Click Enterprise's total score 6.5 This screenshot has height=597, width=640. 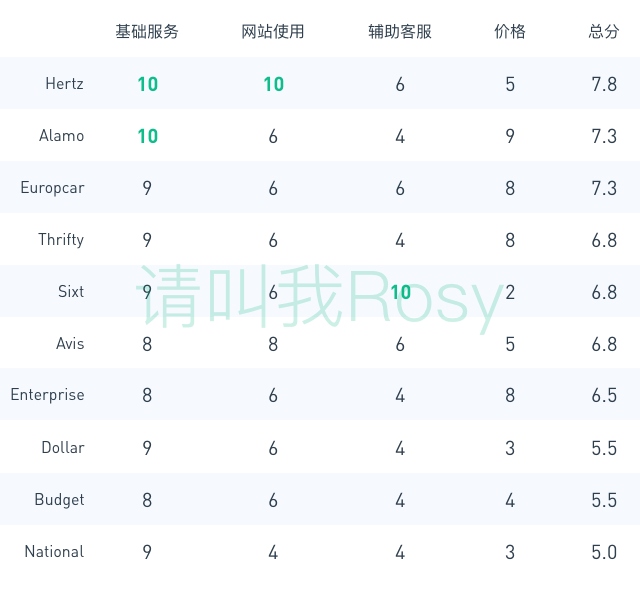[x=604, y=395]
